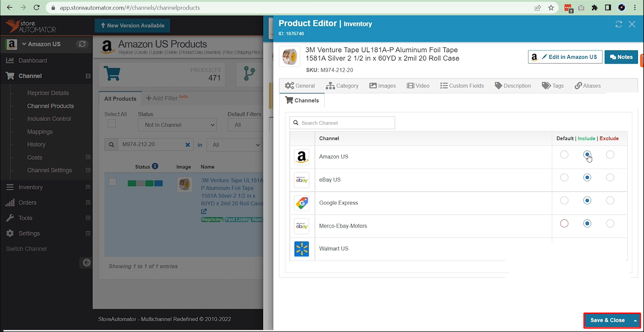Image resolution: width=644 pixels, height=332 pixels.
Task: Select Default for Amazon US
Action: click(564, 155)
